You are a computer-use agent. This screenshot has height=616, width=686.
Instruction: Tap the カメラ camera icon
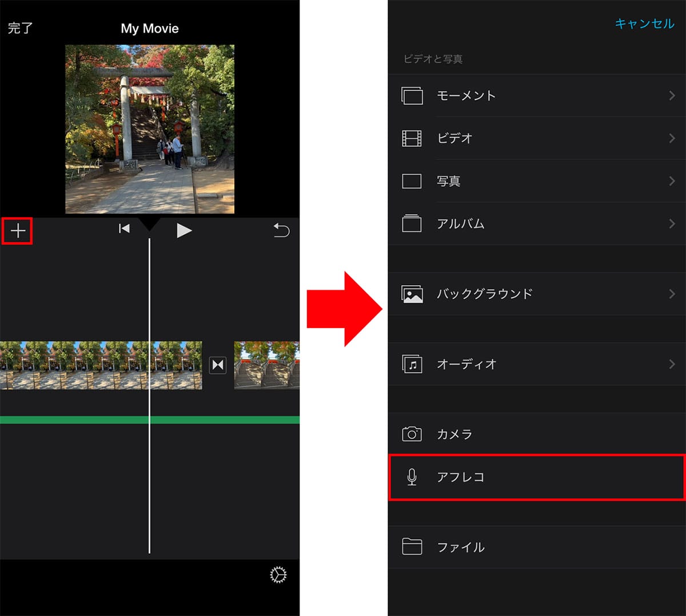click(x=412, y=434)
